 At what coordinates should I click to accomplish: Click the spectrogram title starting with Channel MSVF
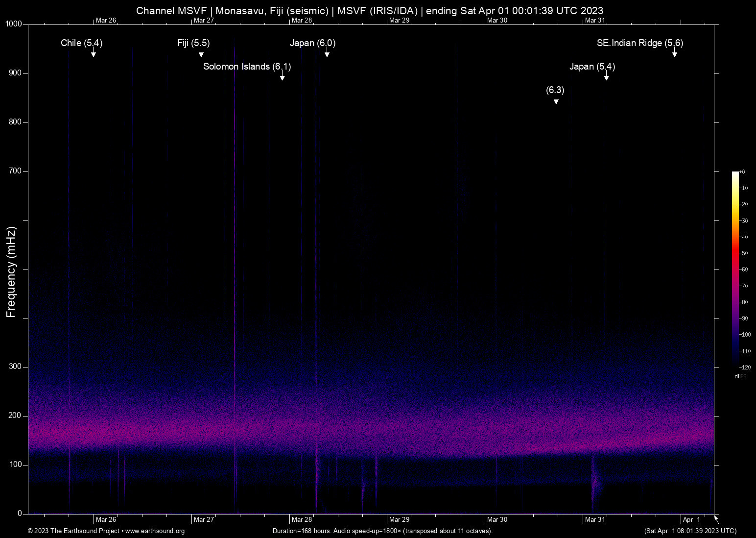(x=370, y=10)
